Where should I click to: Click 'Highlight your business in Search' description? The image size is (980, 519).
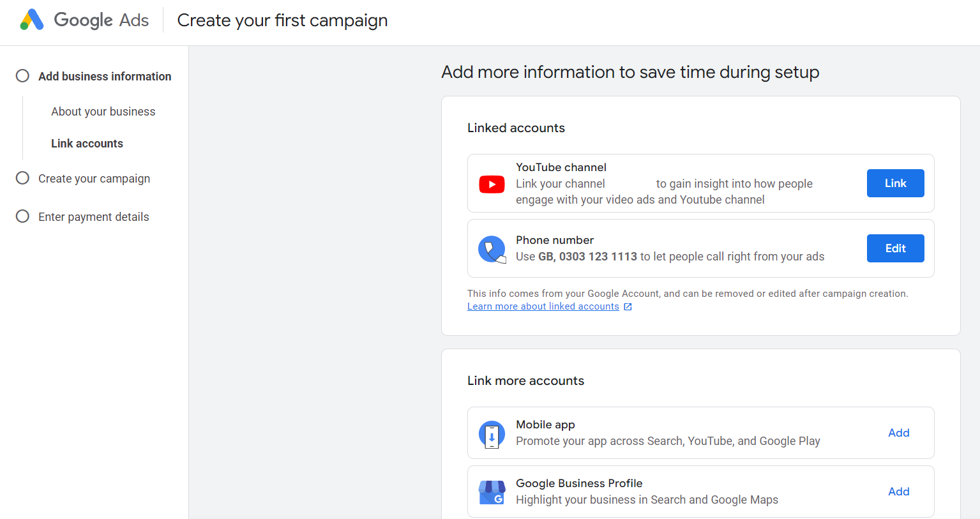[x=647, y=500]
